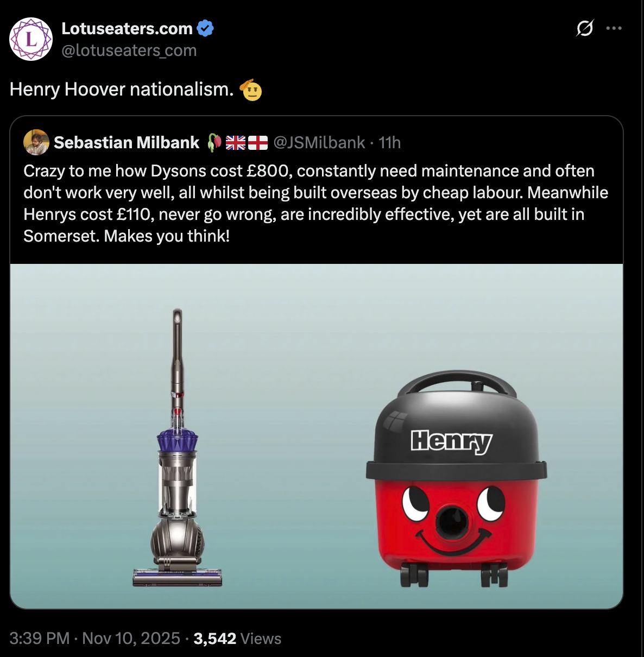The height and width of the screenshot is (657, 644).
Task: Click the saluting face emoji
Action: click(251, 90)
